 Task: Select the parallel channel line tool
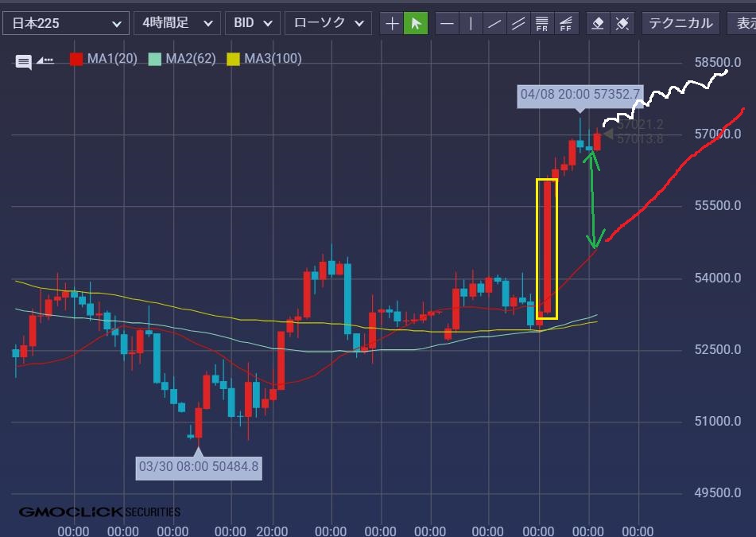518,23
